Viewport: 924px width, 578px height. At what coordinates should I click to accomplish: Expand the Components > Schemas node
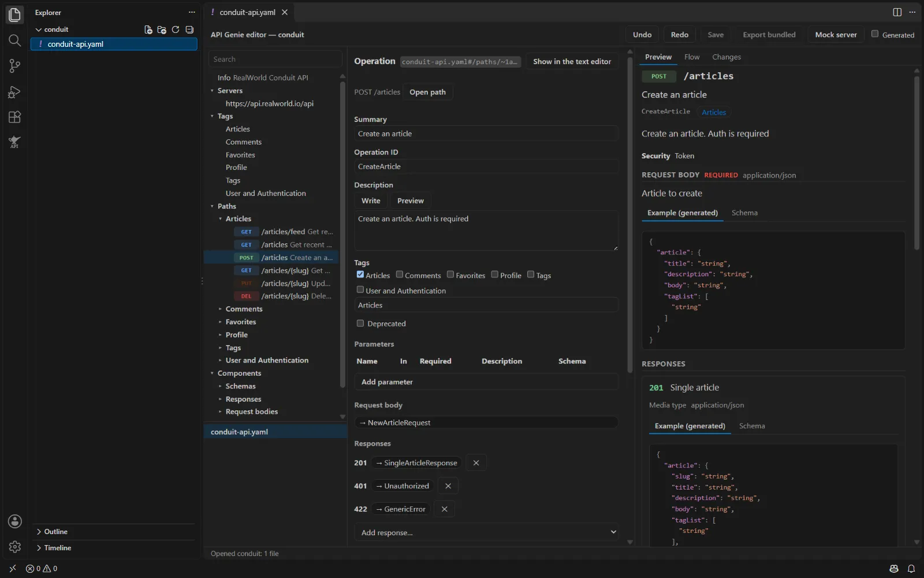tap(220, 386)
